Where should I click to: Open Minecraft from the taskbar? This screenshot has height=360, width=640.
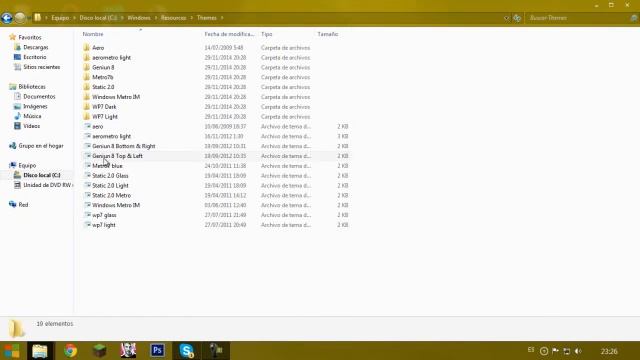point(99,351)
